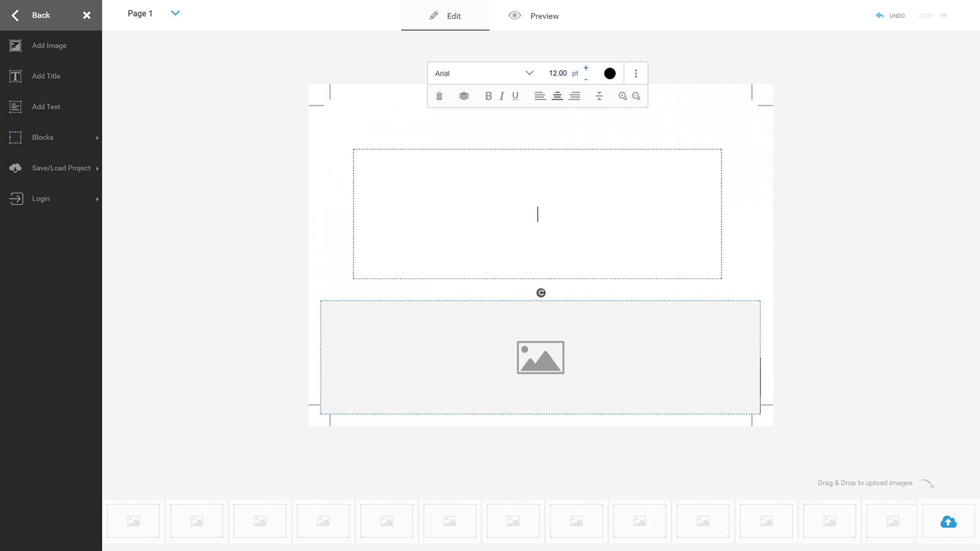Open the Blocks panel icon
Screen dimensions: 980x551
click(15, 137)
